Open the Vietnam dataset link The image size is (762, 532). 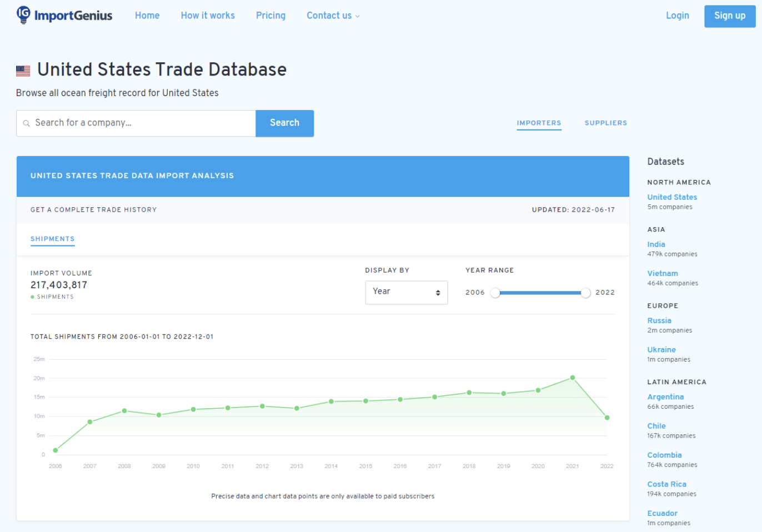(663, 273)
